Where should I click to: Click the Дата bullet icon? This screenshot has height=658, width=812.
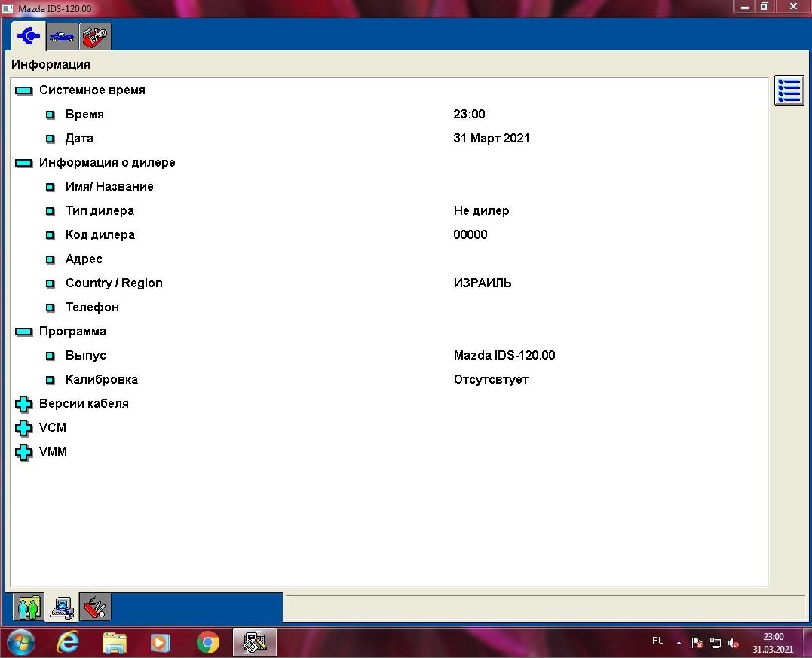51,139
